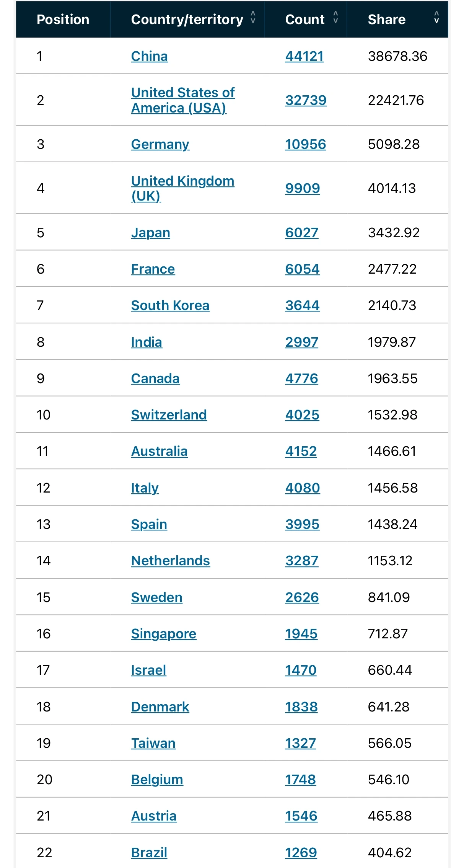
Task: Open the China country link
Action: tap(149, 56)
